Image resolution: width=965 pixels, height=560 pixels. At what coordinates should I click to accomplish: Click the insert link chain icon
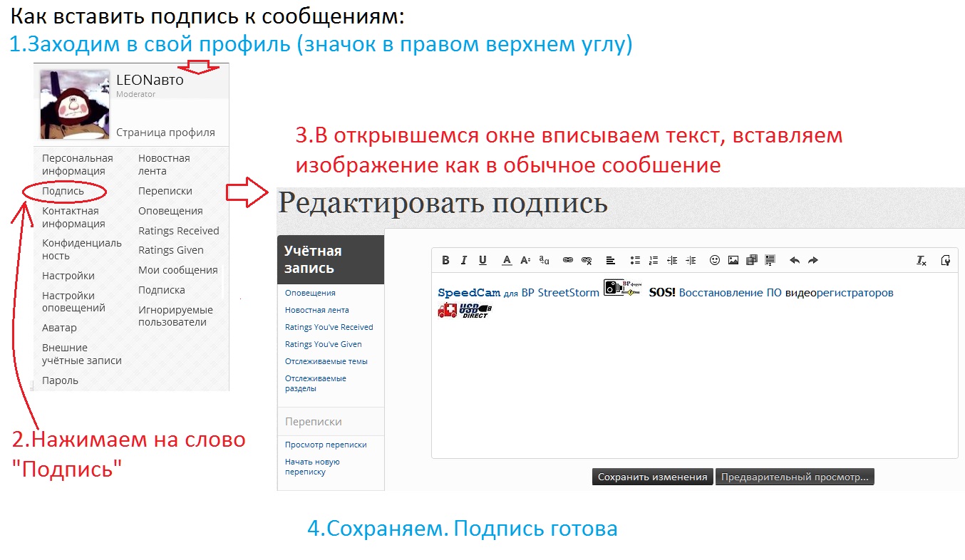click(x=568, y=261)
